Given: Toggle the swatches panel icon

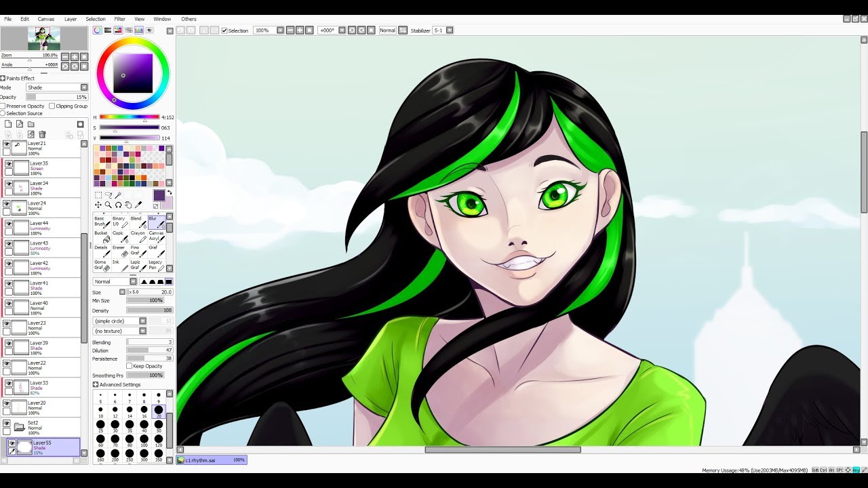Looking at the screenshot, I should click(x=139, y=30).
